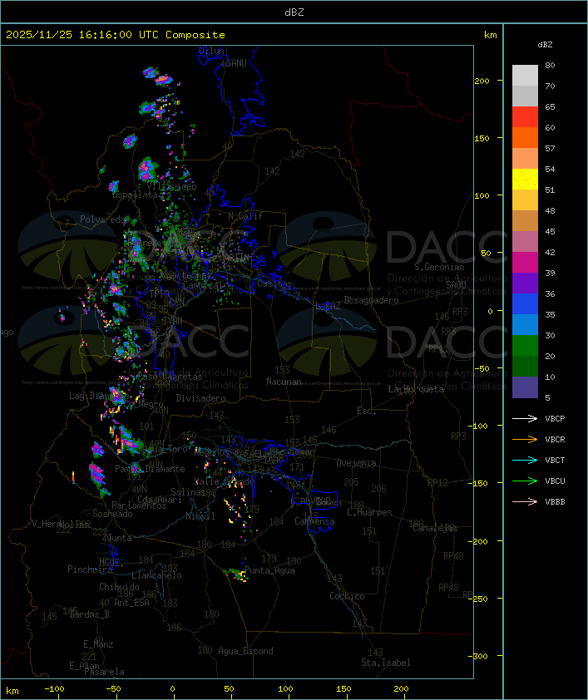Click the S.Geronimo place label
The width and height of the screenshot is (588, 700).
point(439,267)
